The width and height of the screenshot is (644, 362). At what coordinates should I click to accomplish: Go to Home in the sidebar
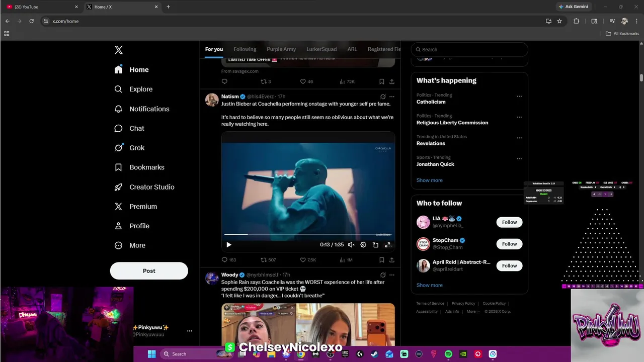(131, 70)
